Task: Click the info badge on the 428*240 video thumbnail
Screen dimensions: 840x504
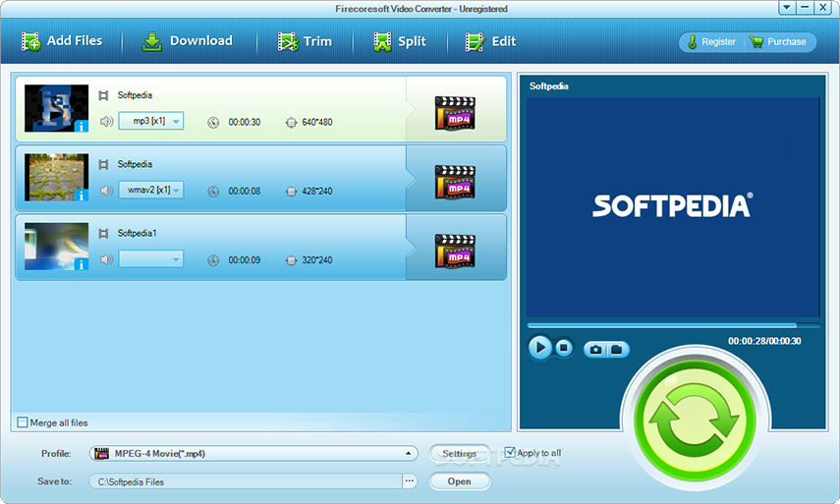Action: 82,196
